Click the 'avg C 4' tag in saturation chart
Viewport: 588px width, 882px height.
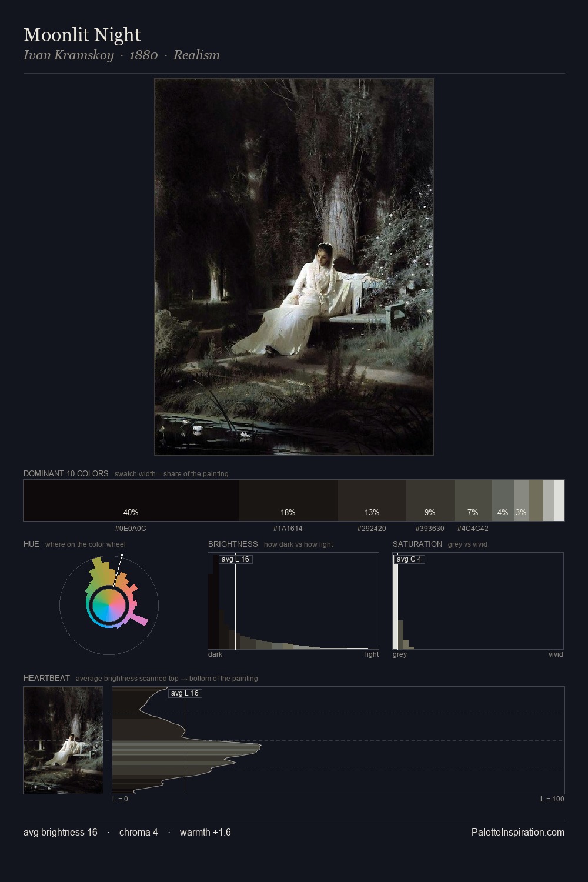(409, 559)
